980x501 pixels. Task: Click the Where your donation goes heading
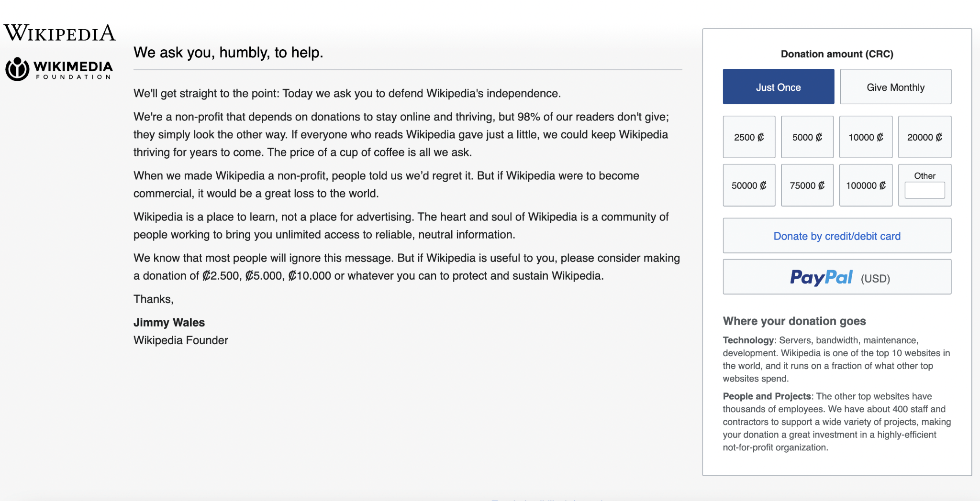794,321
